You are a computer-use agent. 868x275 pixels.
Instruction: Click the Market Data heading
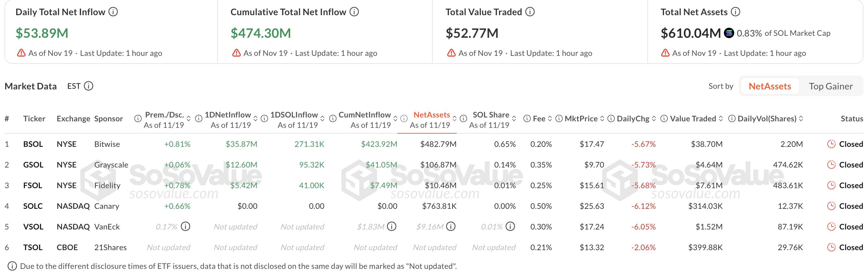[30, 86]
